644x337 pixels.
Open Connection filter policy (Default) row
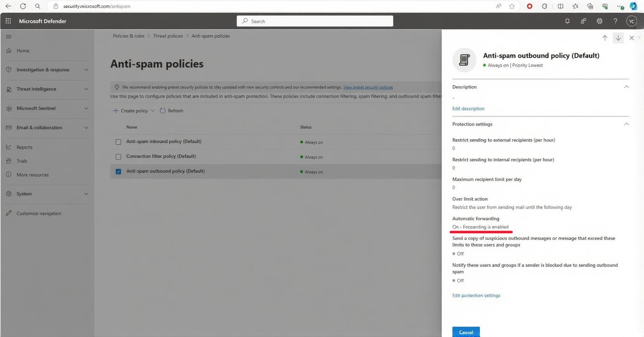pos(161,156)
